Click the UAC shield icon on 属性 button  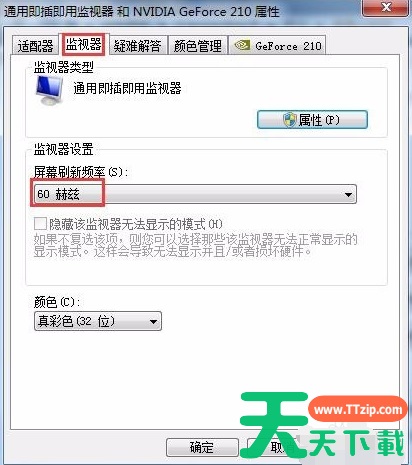pyautogui.click(x=289, y=120)
